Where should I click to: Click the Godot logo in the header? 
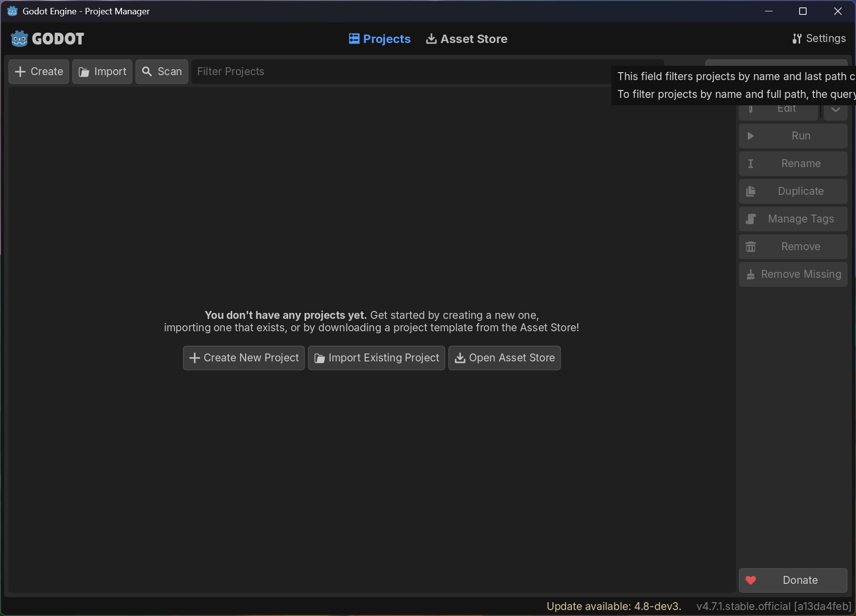(47, 39)
